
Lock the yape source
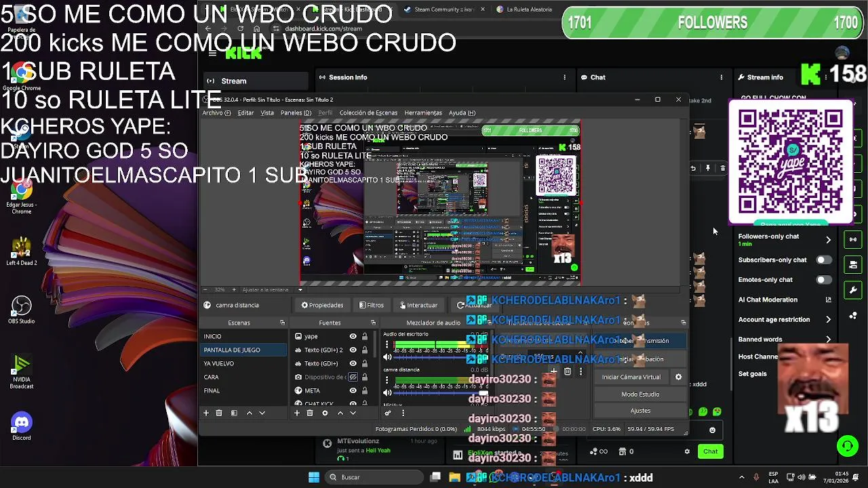tap(365, 336)
